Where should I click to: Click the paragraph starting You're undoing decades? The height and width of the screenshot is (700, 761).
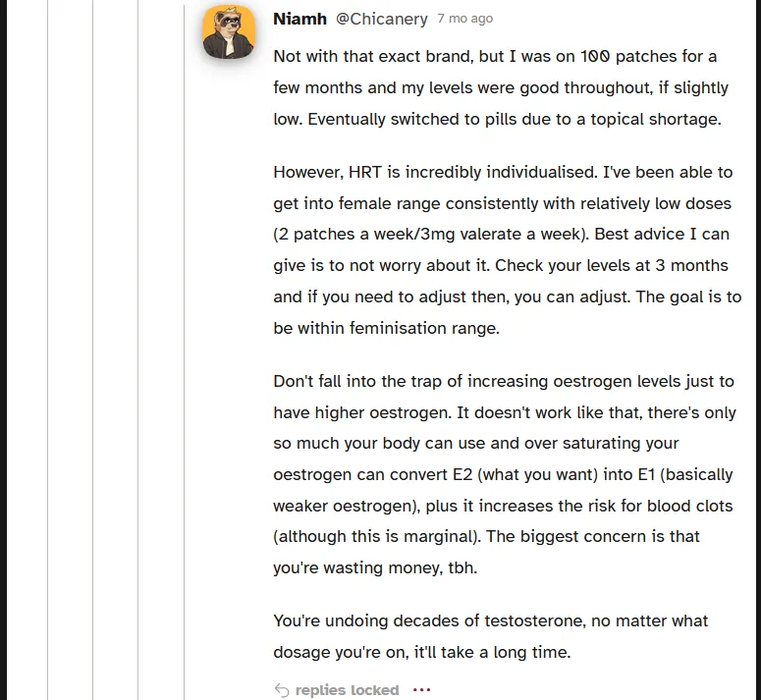491,636
